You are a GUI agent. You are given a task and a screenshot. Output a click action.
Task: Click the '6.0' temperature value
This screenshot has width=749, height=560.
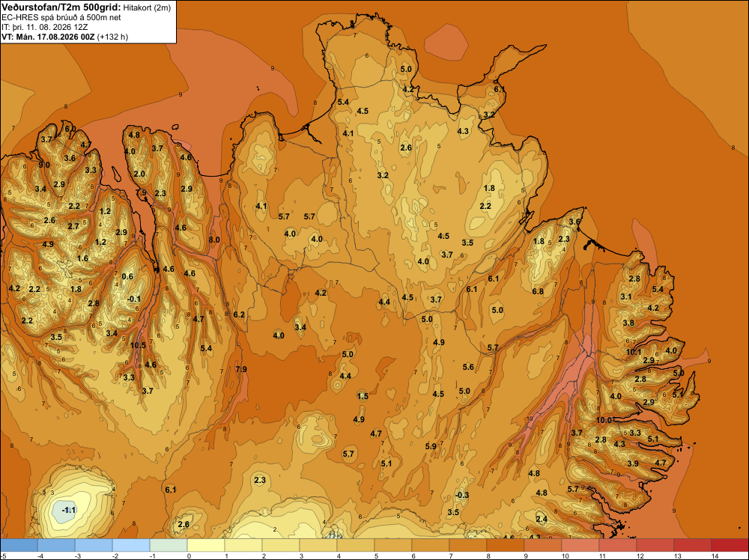tap(70, 129)
